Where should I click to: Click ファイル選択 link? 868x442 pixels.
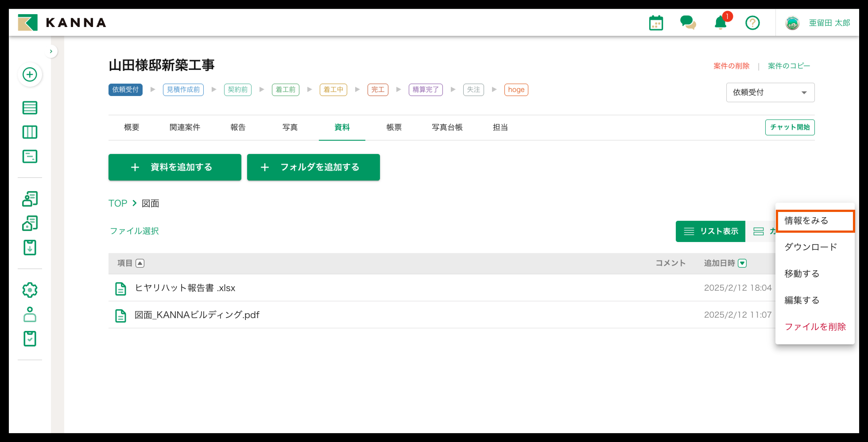click(x=134, y=231)
